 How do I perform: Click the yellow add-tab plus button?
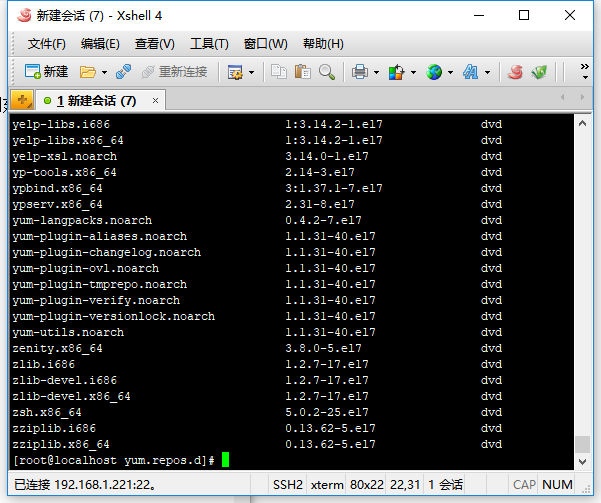tap(22, 100)
